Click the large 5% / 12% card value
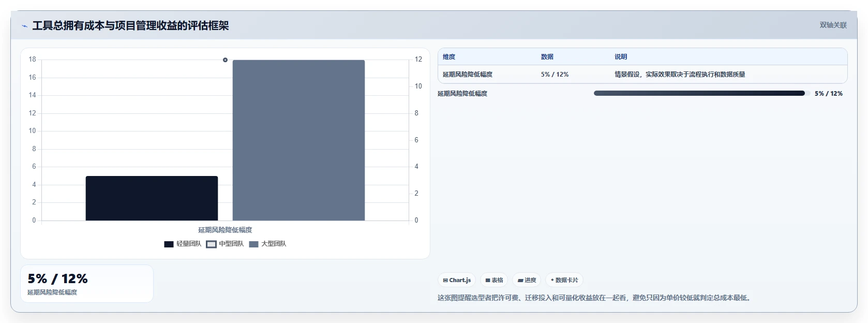The height and width of the screenshot is (323, 868). click(x=58, y=279)
